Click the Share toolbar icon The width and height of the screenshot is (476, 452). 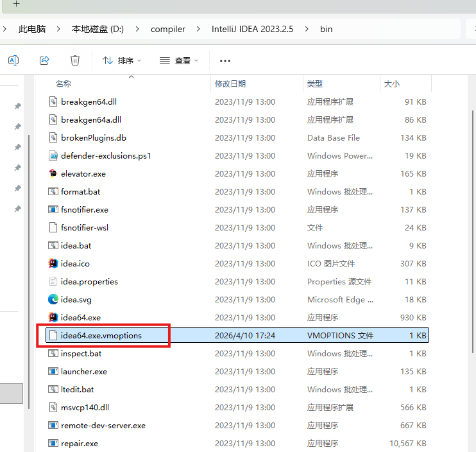click(x=44, y=60)
